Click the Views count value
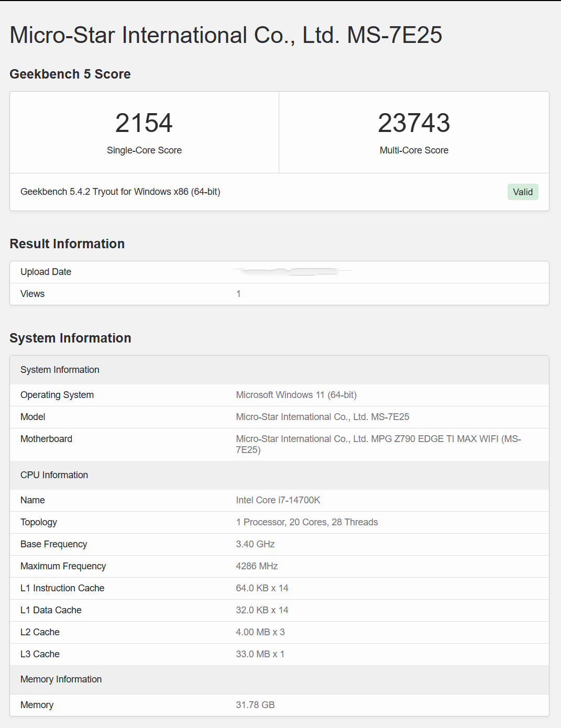 point(238,294)
